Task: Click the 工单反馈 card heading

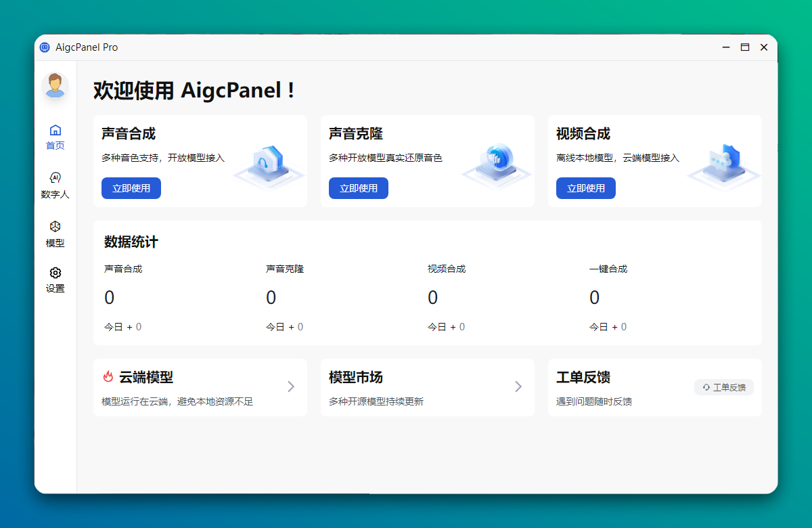Action: [x=583, y=377]
